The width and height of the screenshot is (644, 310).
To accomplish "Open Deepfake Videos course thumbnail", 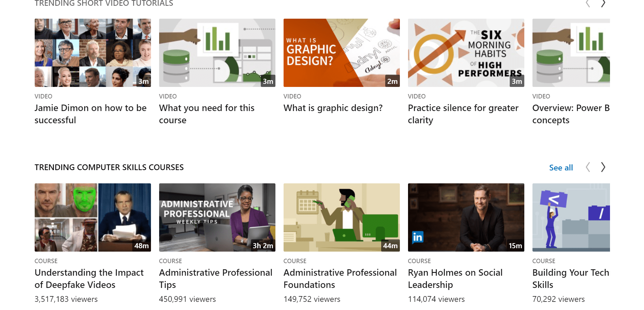I will pos(92,217).
